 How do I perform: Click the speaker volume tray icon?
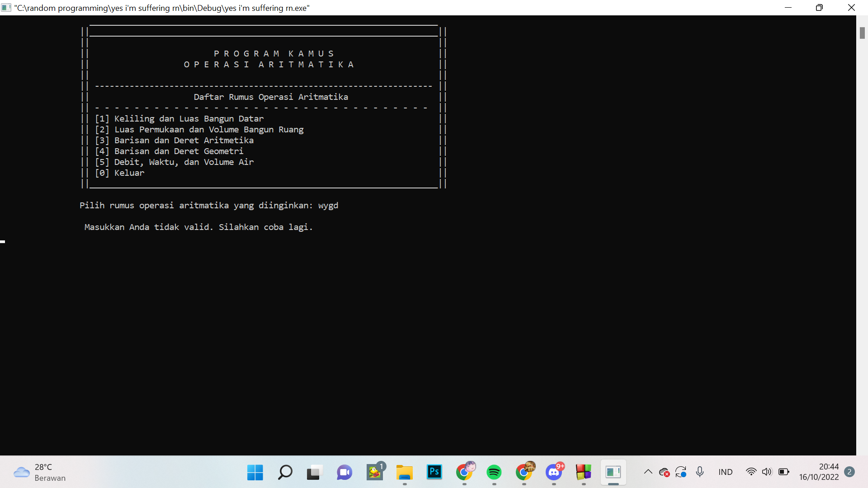click(767, 472)
